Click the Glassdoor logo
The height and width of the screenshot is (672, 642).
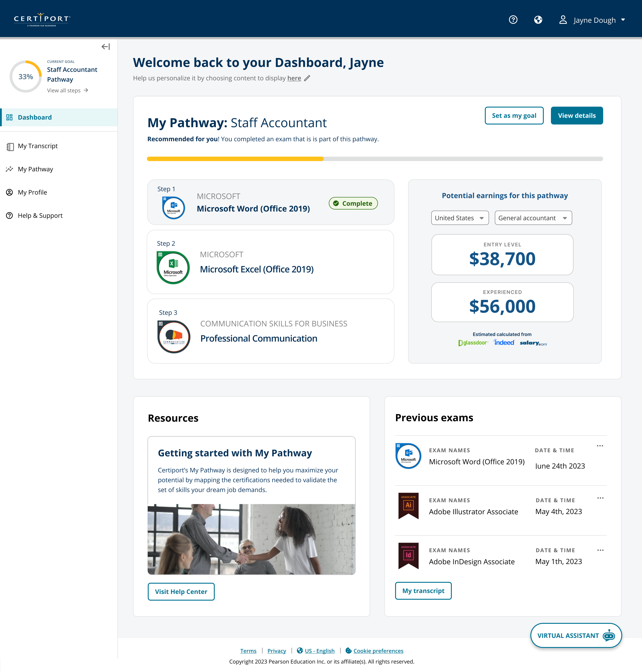click(x=473, y=343)
